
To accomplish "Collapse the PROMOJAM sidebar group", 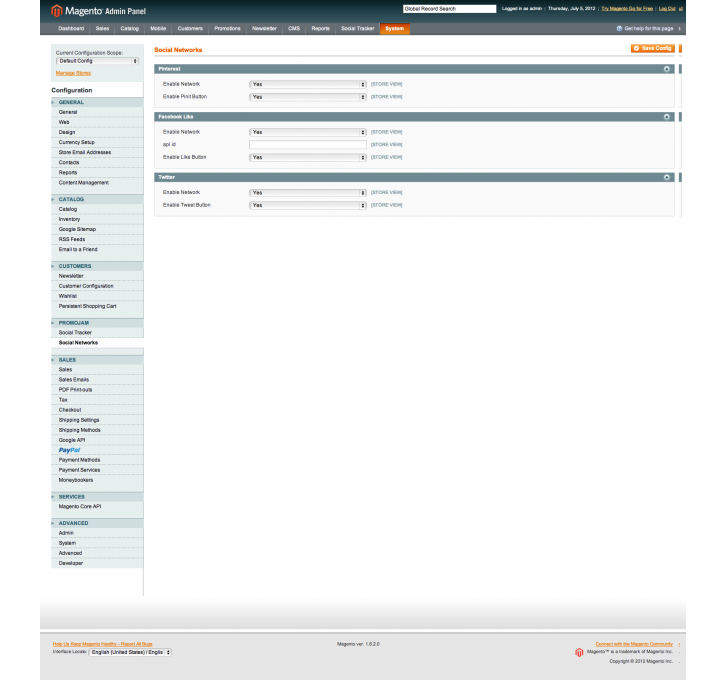I will click(x=97, y=323).
